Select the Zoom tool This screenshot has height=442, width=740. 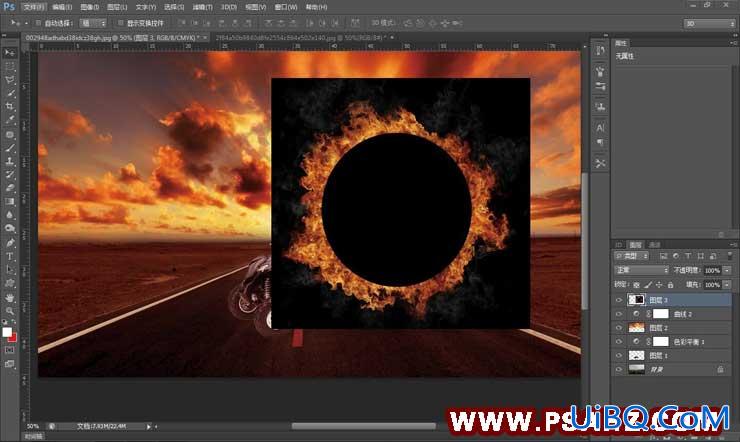click(x=9, y=311)
